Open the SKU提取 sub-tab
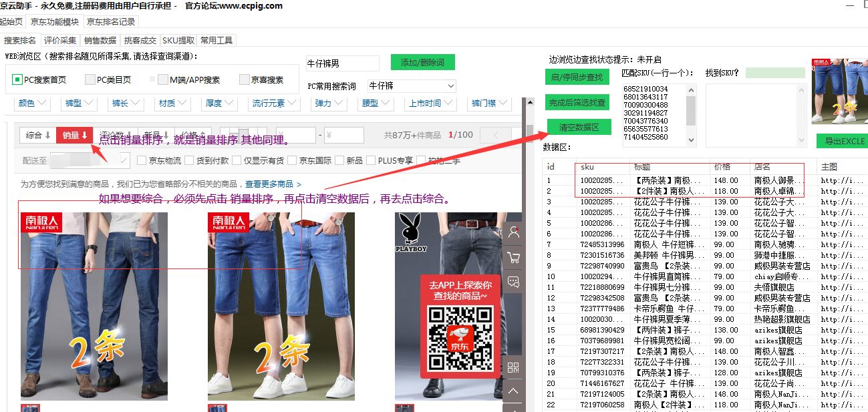The width and height of the screenshot is (868, 412). [178, 41]
